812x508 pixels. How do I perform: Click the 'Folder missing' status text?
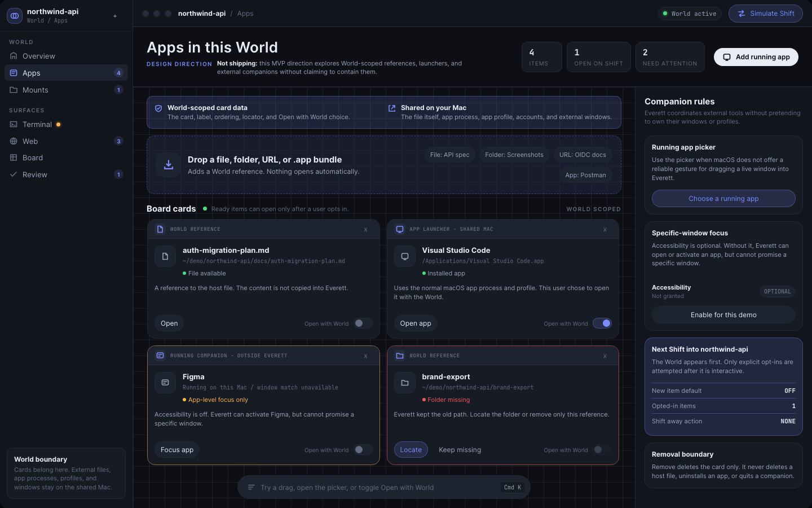point(449,400)
